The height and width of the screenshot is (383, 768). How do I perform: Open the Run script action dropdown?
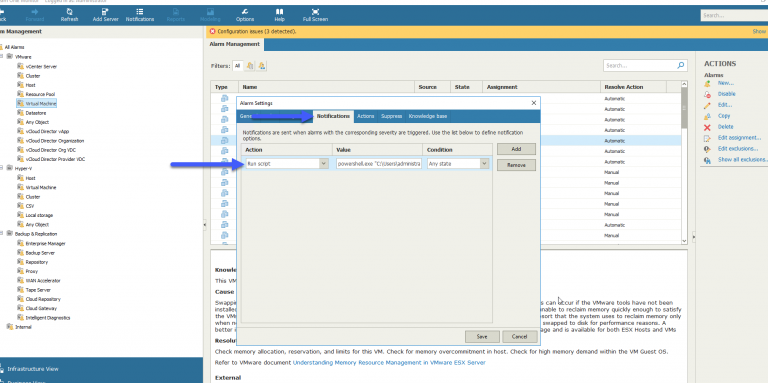(324, 164)
